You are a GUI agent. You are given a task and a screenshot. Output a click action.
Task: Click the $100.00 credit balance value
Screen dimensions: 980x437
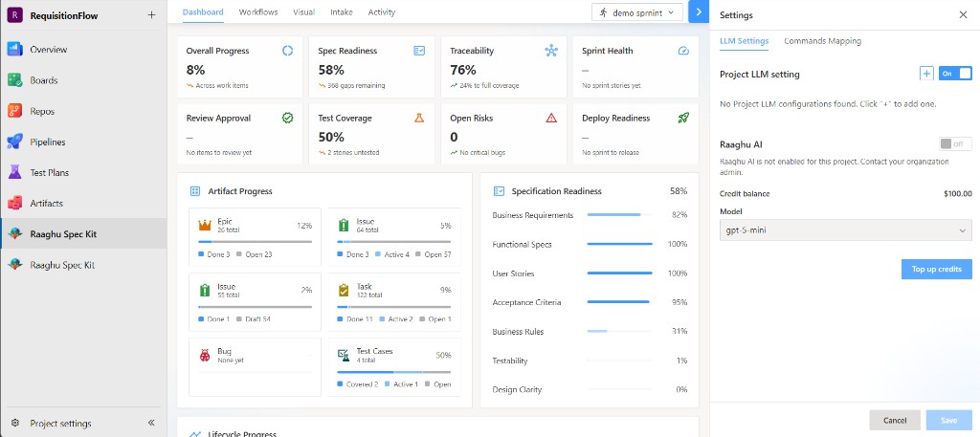coord(957,193)
